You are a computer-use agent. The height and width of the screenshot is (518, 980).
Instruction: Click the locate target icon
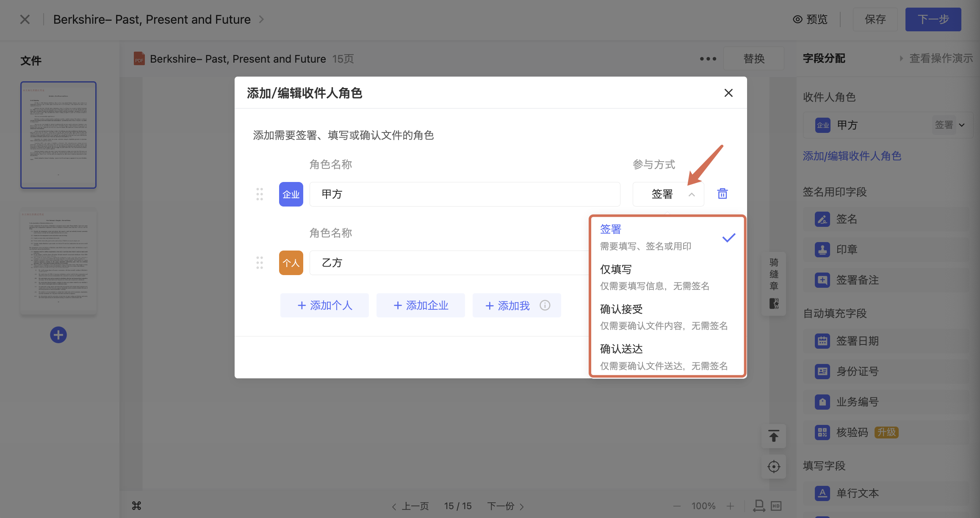(x=774, y=467)
